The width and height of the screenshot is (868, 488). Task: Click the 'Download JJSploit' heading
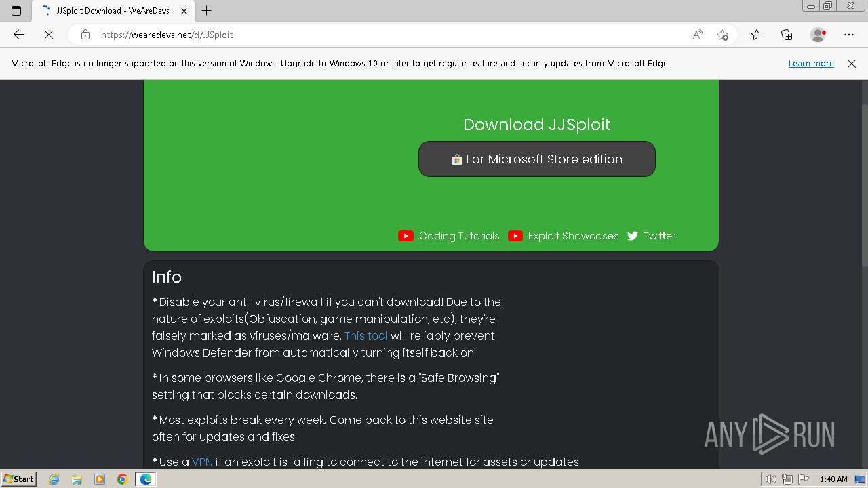pos(537,124)
